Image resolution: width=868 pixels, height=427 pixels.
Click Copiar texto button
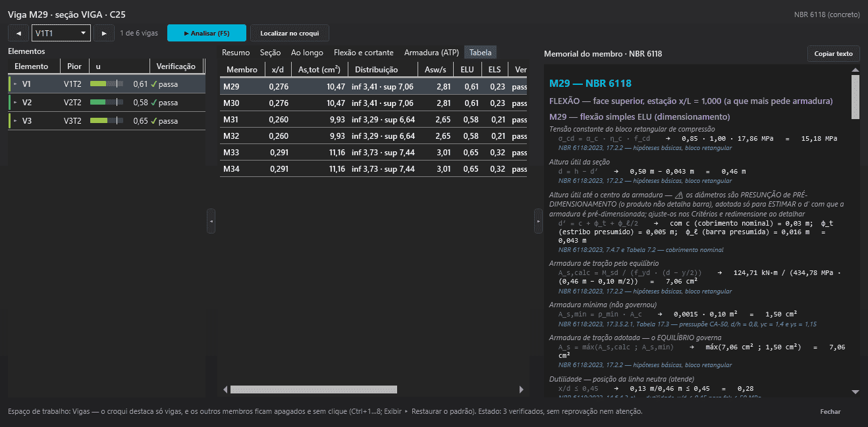[x=833, y=54]
